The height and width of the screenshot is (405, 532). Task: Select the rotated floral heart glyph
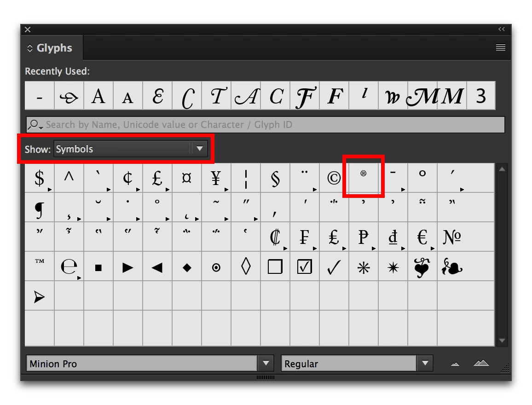[452, 266]
